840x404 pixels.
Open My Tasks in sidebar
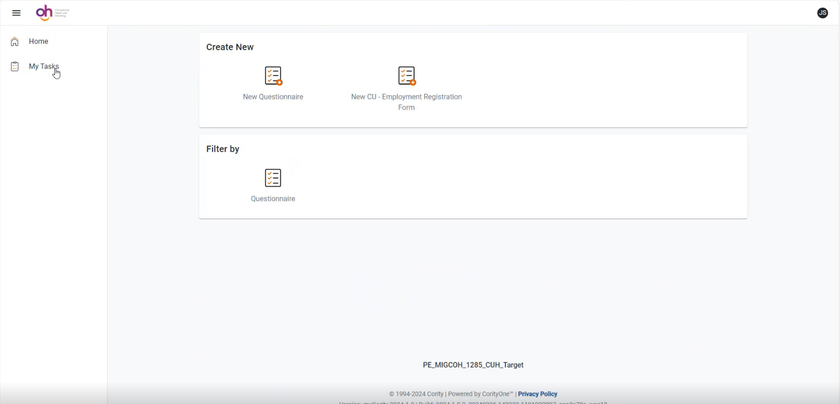click(x=44, y=66)
